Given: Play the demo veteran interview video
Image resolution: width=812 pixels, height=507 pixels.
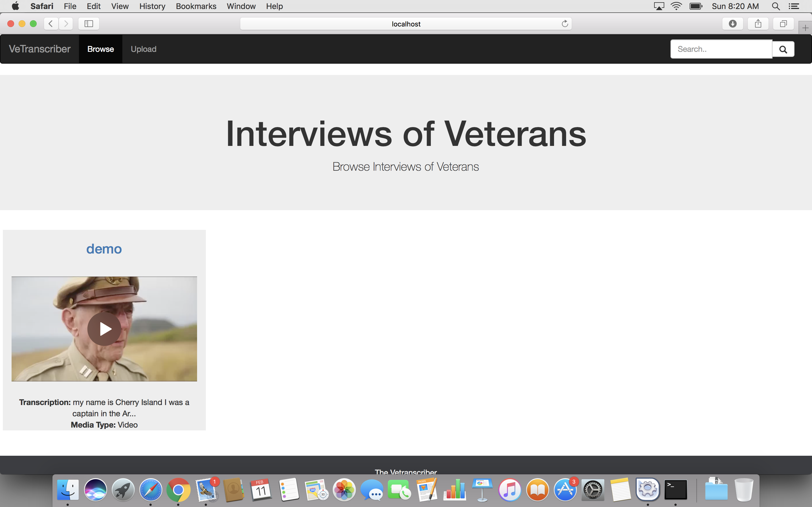Looking at the screenshot, I should (104, 329).
